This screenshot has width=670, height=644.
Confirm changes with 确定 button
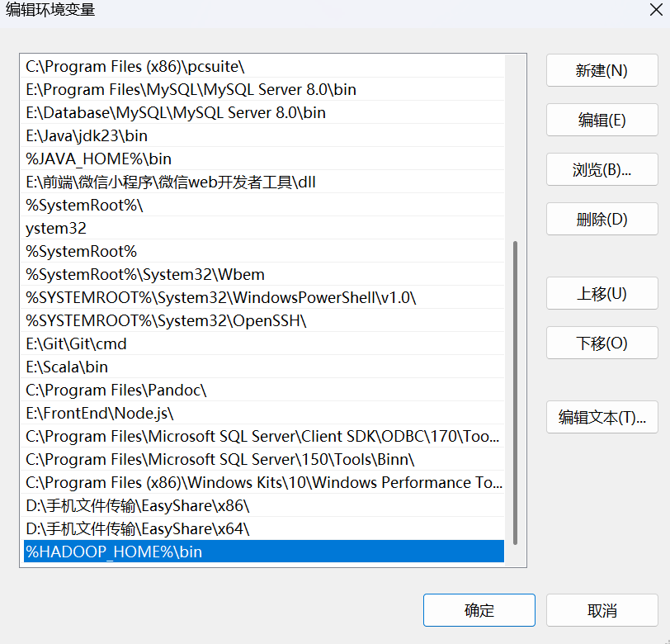(x=479, y=611)
